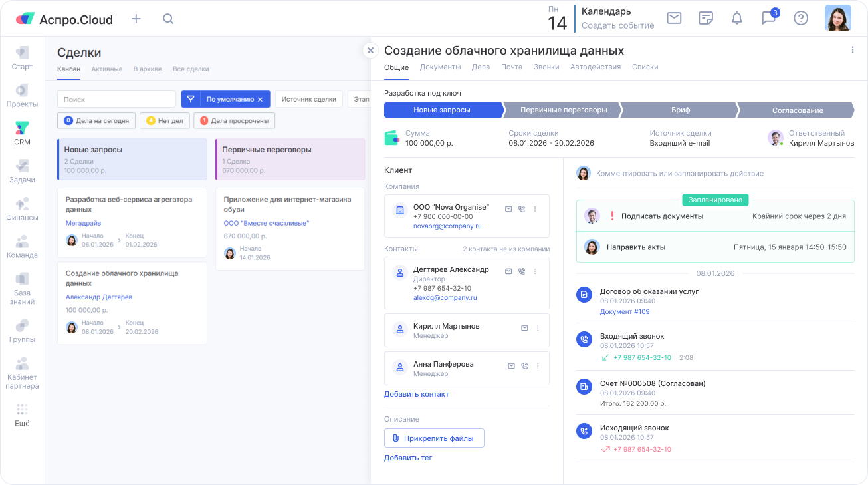Open notifications bell icon
Screen dimensions: 868x485
click(x=736, y=18)
